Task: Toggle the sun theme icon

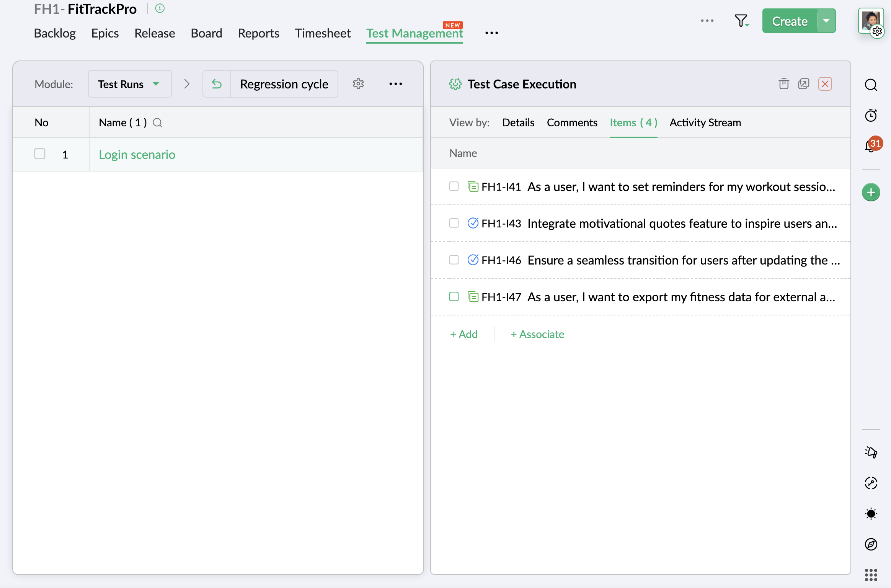Action: [x=871, y=514]
